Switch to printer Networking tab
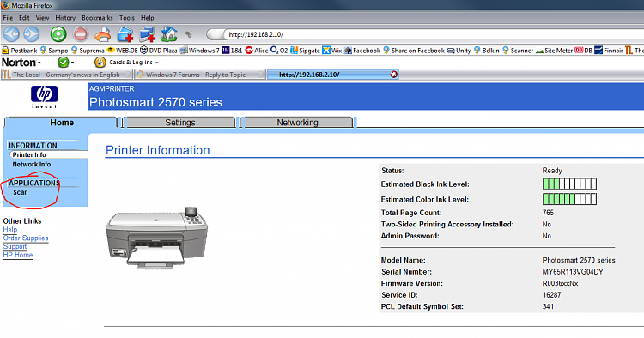 297,122
